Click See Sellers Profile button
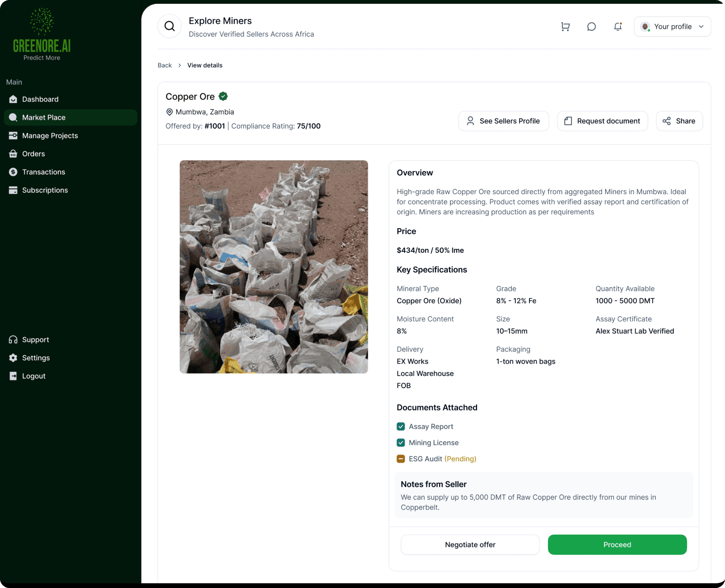This screenshot has width=725, height=588. (504, 121)
